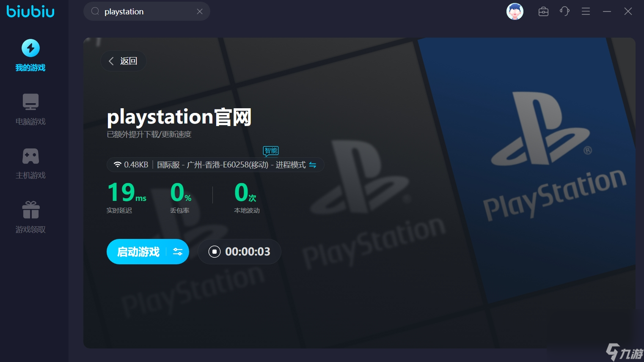The height and width of the screenshot is (362, 644).
Task: Select 游戏领取 sidebar label
Action: click(30, 230)
